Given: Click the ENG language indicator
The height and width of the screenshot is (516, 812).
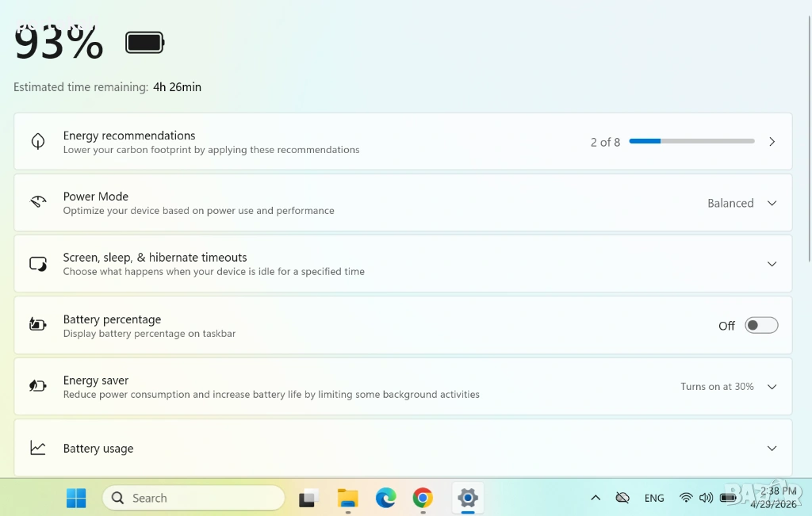Looking at the screenshot, I should coord(654,498).
